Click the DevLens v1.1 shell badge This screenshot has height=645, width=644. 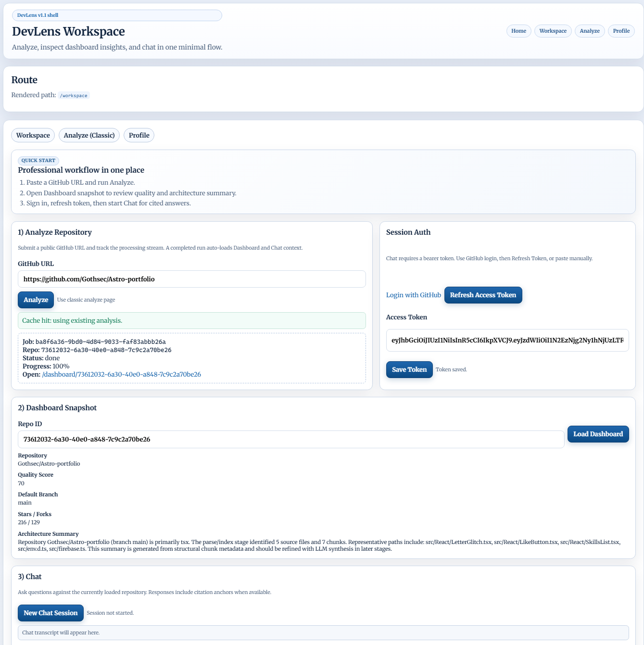click(x=117, y=15)
